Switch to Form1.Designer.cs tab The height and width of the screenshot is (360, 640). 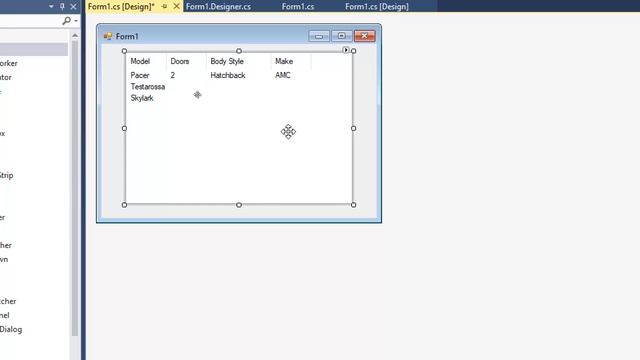tap(218, 7)
